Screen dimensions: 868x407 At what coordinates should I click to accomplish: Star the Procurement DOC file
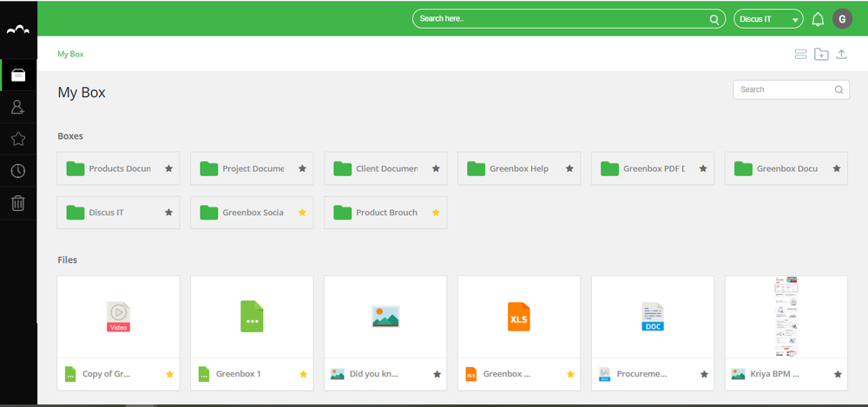click(704, 374)
